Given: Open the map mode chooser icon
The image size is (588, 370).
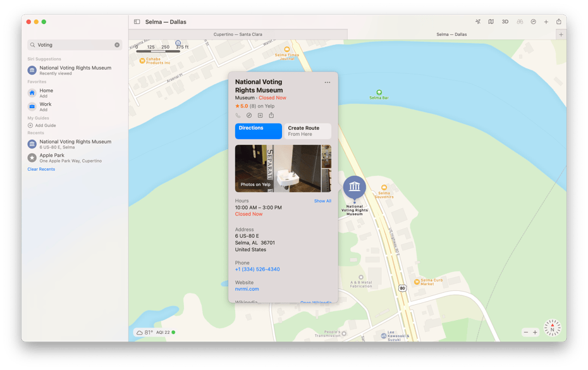Looking at the screenshot, I should click(x=491, y=22).
